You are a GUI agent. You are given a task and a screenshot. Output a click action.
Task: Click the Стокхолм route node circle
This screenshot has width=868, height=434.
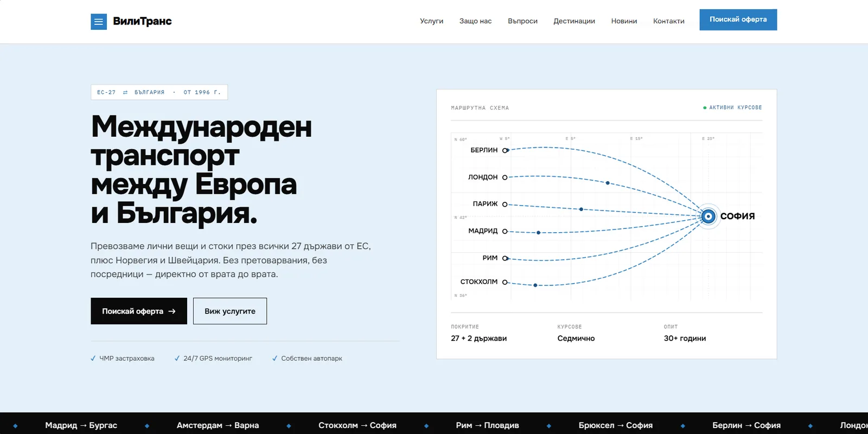[505, 282]
